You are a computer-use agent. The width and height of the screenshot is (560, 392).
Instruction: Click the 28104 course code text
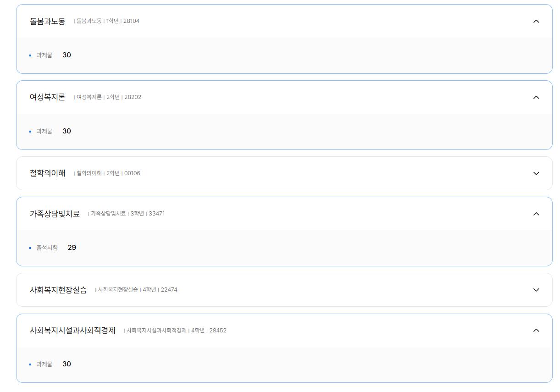[x=131, y=21]
